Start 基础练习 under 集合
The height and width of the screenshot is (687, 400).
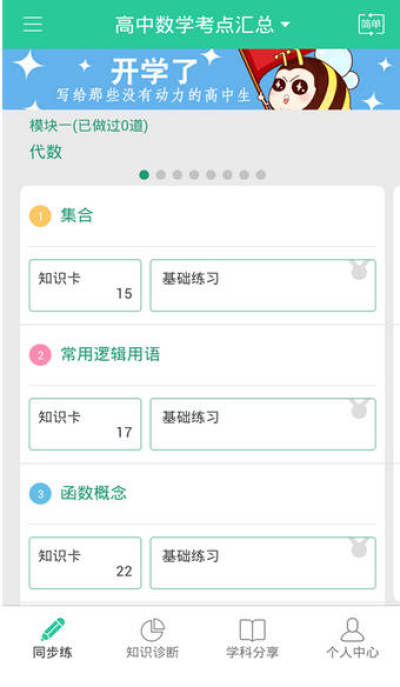click(x=263, y=286)
